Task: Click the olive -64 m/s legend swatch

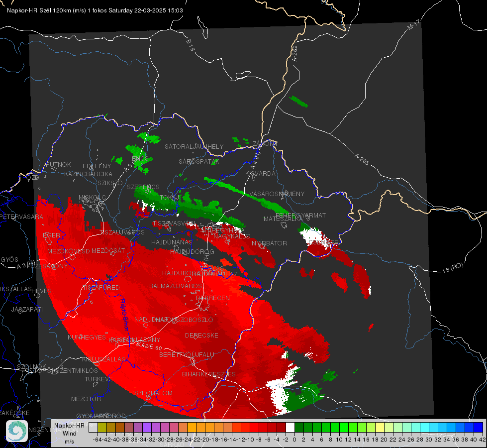Action: (102, 428)
